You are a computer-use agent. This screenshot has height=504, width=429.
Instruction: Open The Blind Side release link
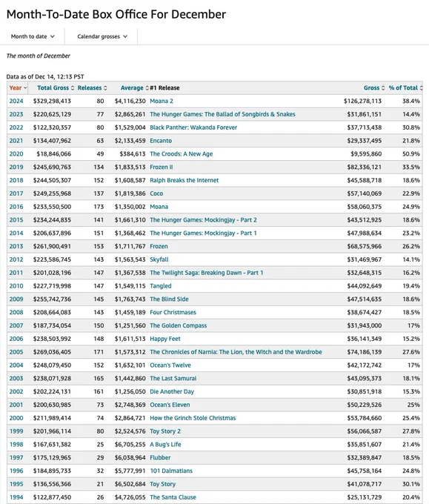[169, 299]
